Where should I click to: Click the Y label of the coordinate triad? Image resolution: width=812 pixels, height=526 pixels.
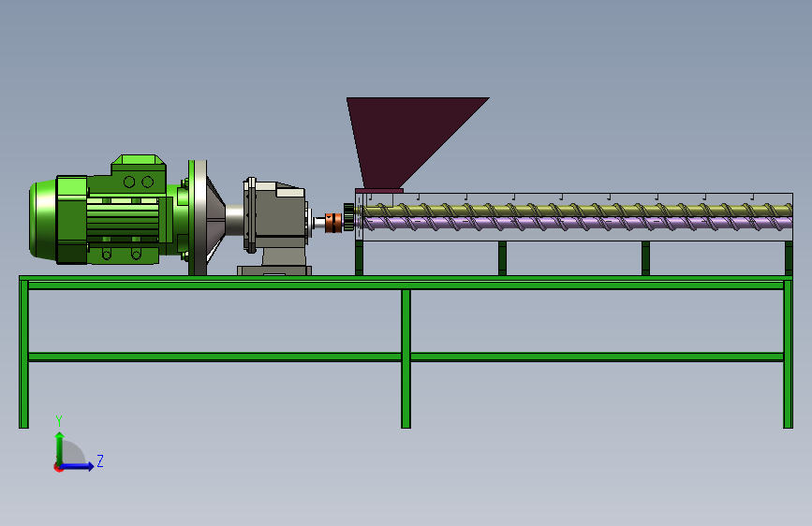point(59,421)
